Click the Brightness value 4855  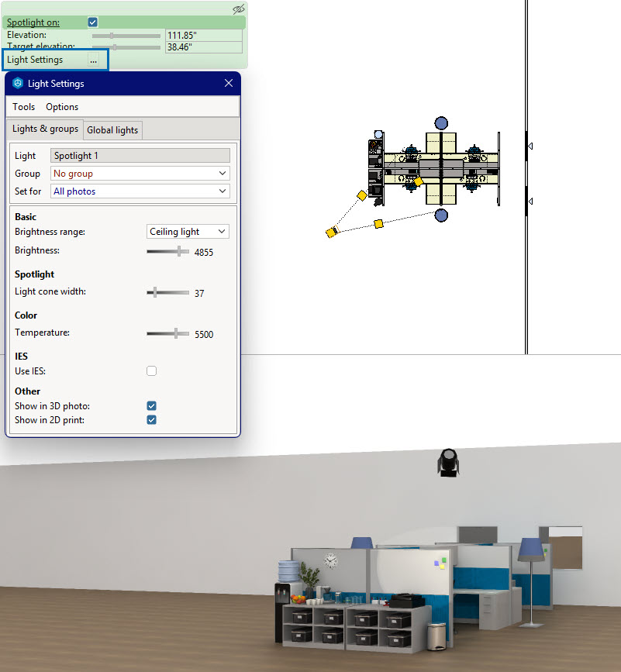[x=204, y=253]
